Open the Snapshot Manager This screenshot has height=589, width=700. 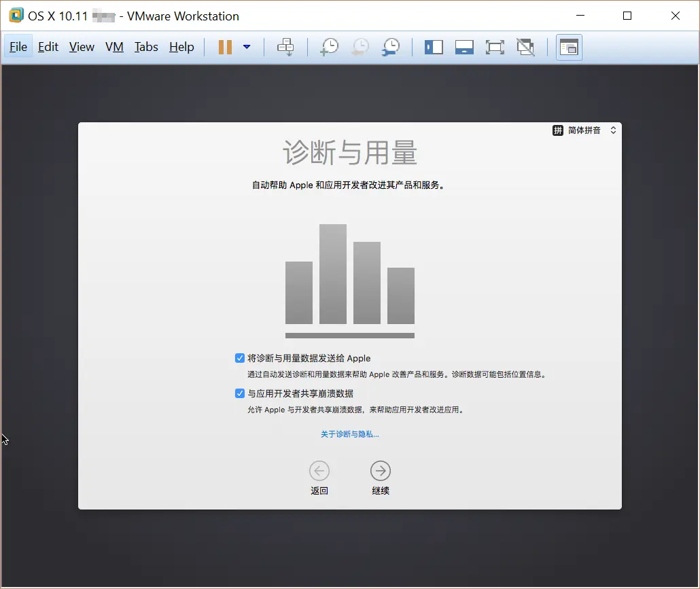click(391, 47)
